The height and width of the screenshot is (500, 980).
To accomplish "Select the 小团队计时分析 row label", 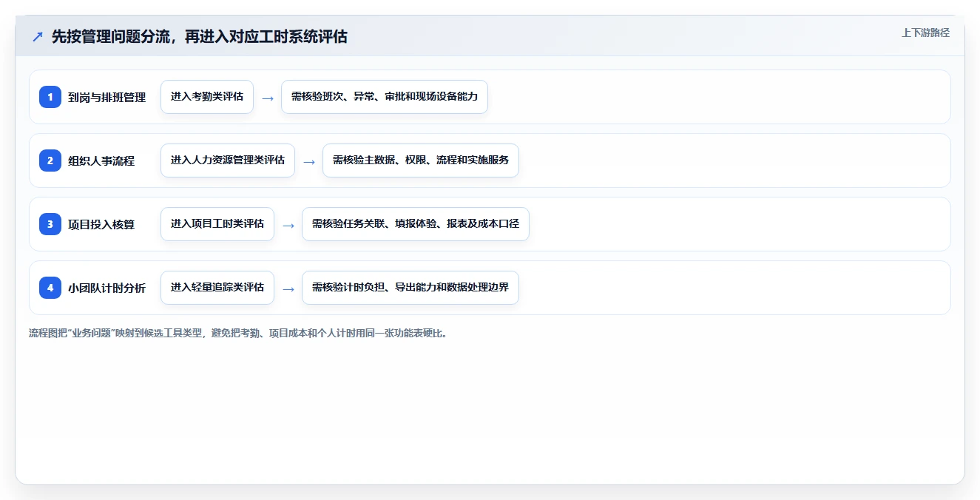I will pyautogui.click(x=107, y=288).
